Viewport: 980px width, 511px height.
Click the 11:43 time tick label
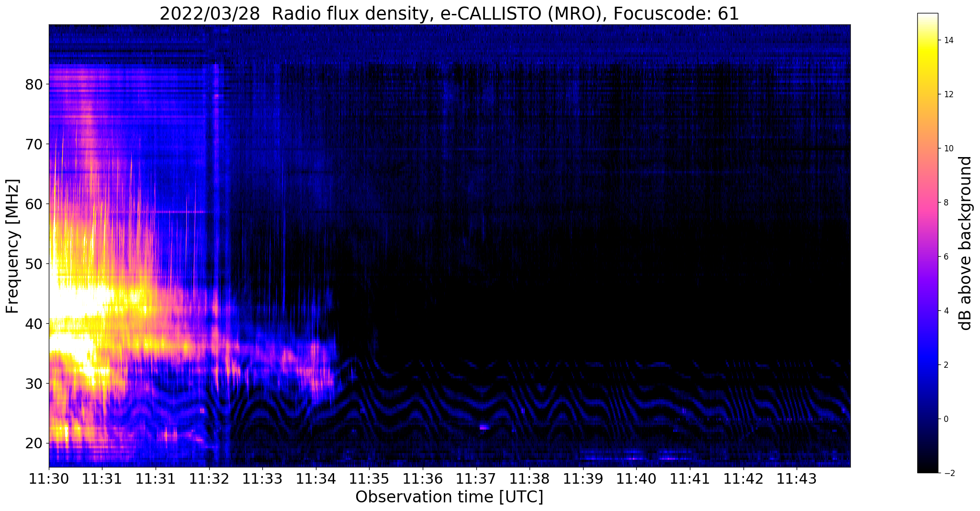click(797, 478)
